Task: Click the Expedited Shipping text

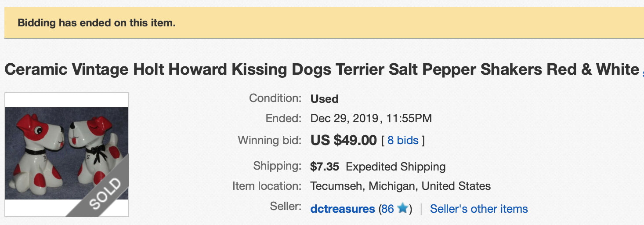Action: [396, 167]
